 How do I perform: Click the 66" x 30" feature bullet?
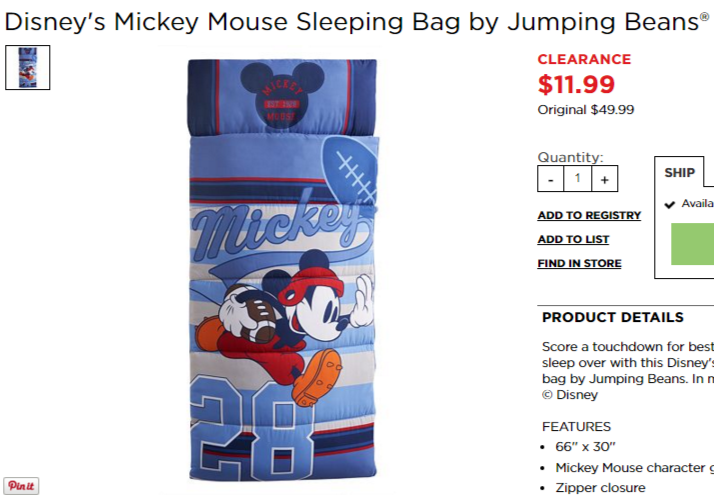[x=585, y=447]
